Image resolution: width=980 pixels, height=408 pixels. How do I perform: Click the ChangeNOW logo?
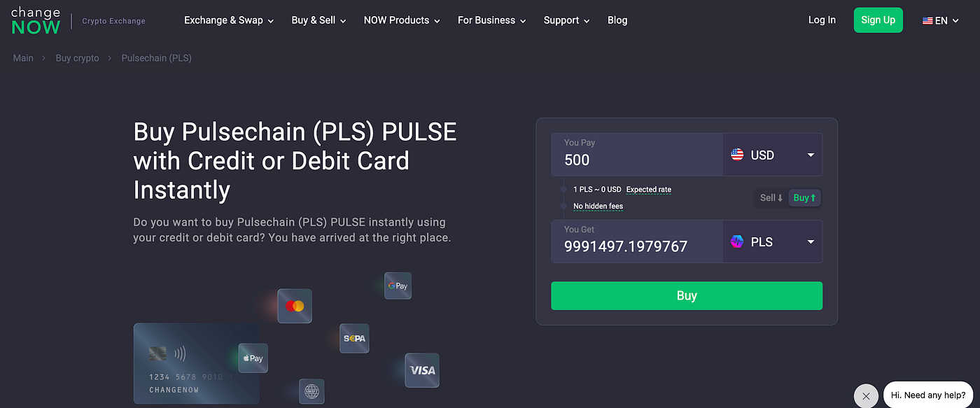point(36,21)
